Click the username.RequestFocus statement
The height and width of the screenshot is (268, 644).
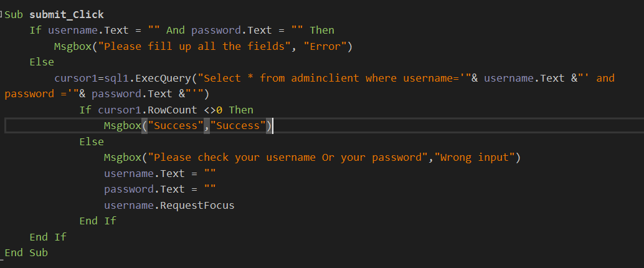[x=169, y=205]
